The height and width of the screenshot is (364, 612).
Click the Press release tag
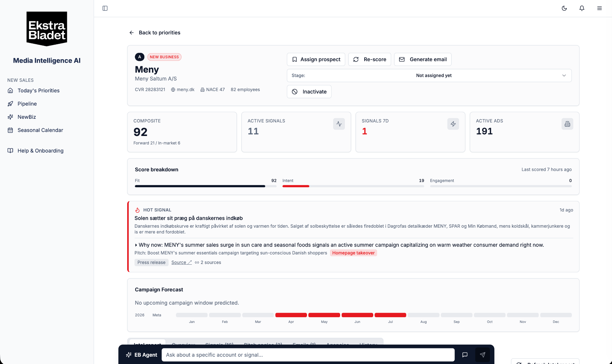151,263
